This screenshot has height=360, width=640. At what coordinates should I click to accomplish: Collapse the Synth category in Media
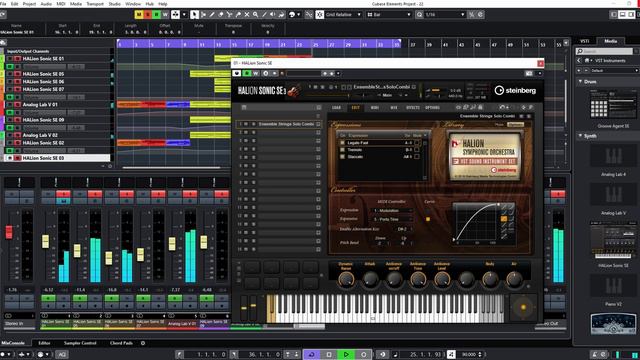(580, 136)
